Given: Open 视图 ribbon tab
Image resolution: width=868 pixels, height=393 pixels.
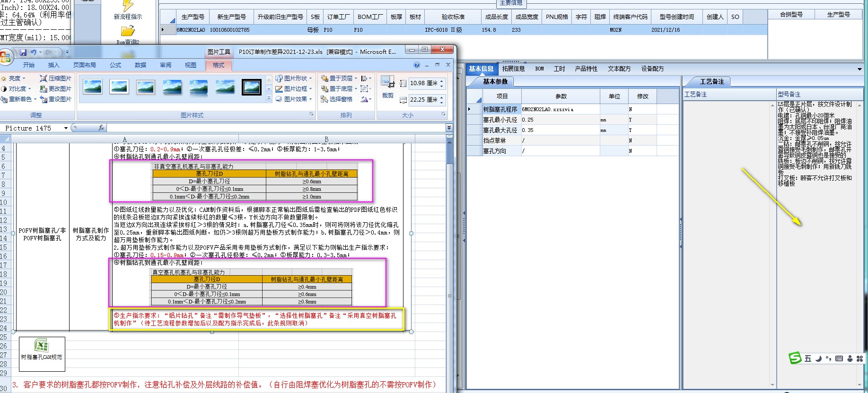Looking at the screenshot, I should point(191,65).
